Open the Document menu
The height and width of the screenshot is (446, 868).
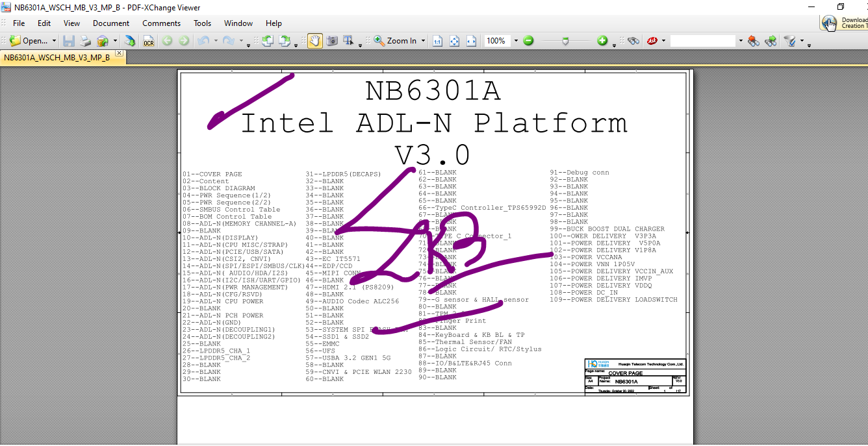tap(111, 23)
